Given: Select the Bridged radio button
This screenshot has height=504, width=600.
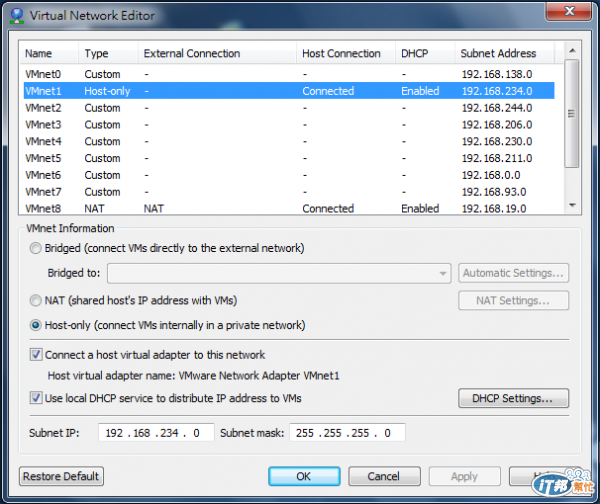Looking at the screenshot, I should tap(36, 248).
